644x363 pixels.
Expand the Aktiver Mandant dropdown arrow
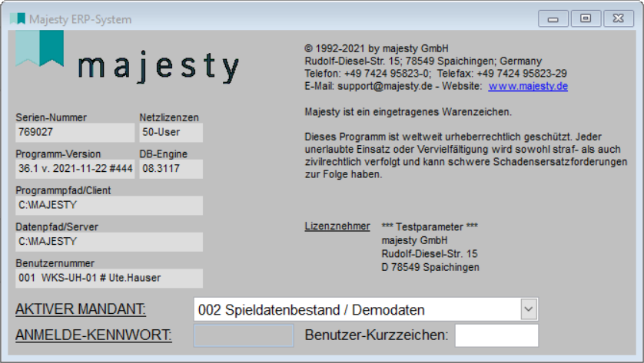(x=529, y=309)
